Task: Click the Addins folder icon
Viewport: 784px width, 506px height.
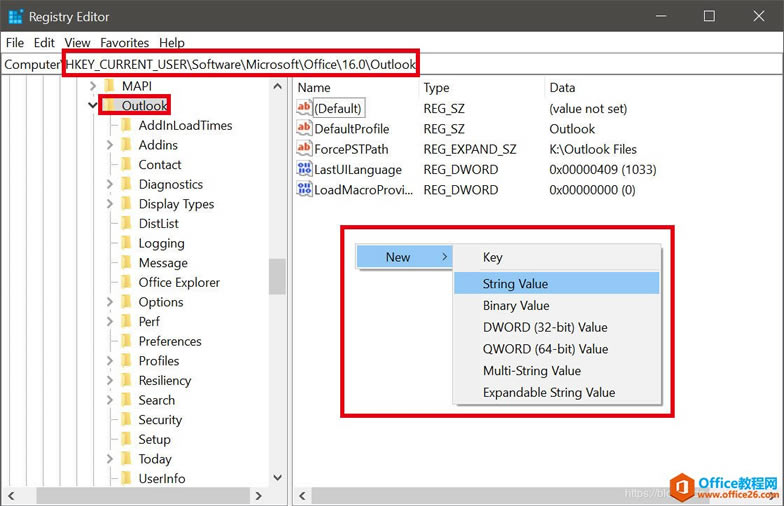Action: (x=126, y=145)
